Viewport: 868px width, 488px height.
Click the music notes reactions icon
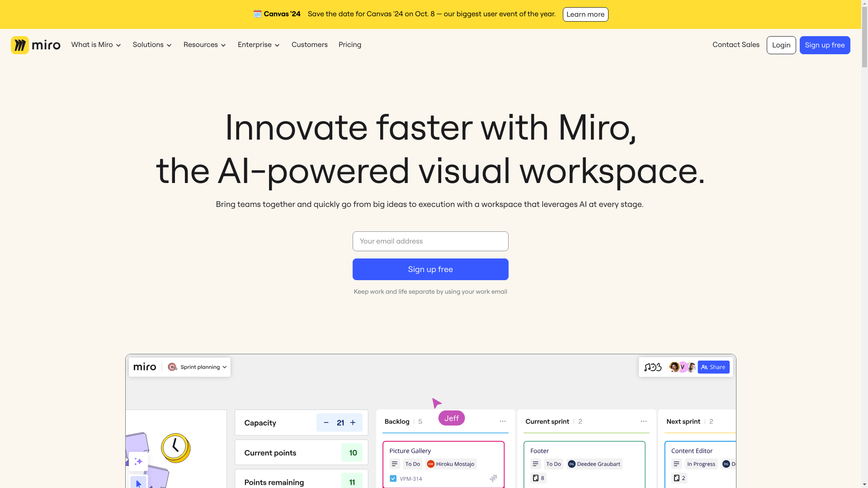(x=653, y=367)
